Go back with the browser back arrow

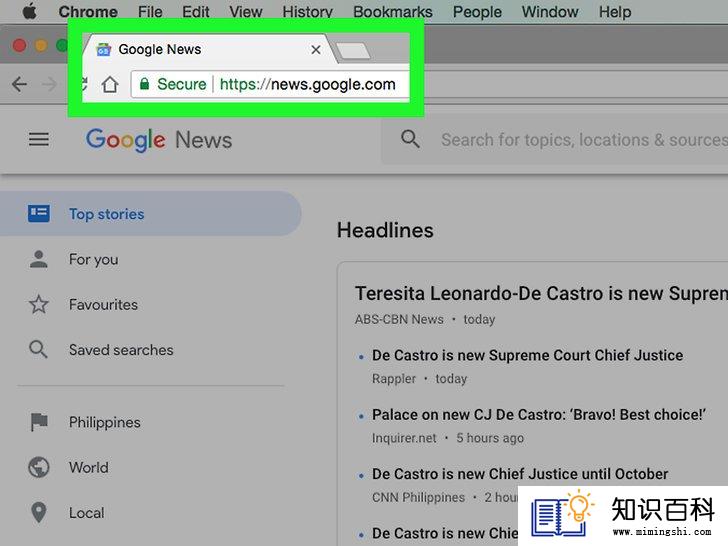20,84
